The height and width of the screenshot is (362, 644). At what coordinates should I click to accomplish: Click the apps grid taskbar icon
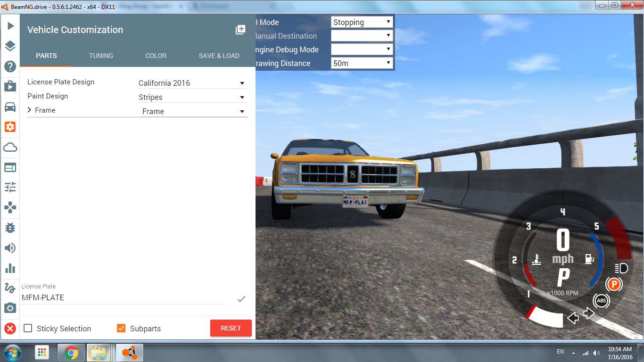42,353
